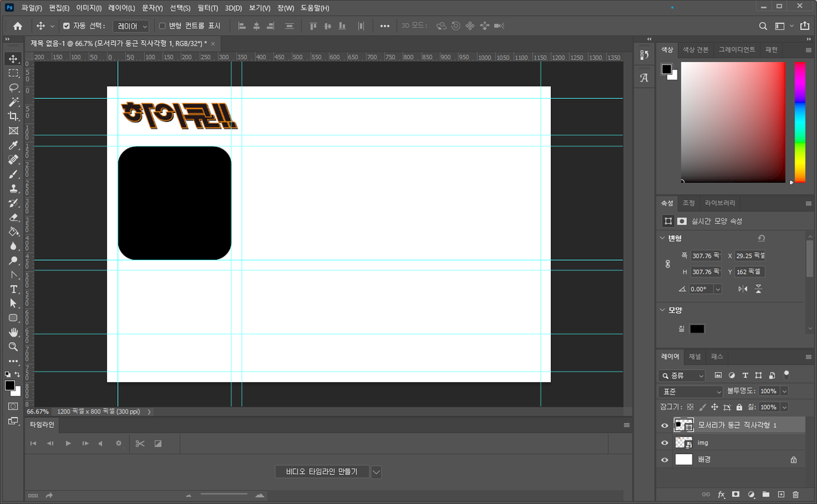Screen dimensions: 817x504
Task: Select the Zoom tool
Action: click(13, 347)
